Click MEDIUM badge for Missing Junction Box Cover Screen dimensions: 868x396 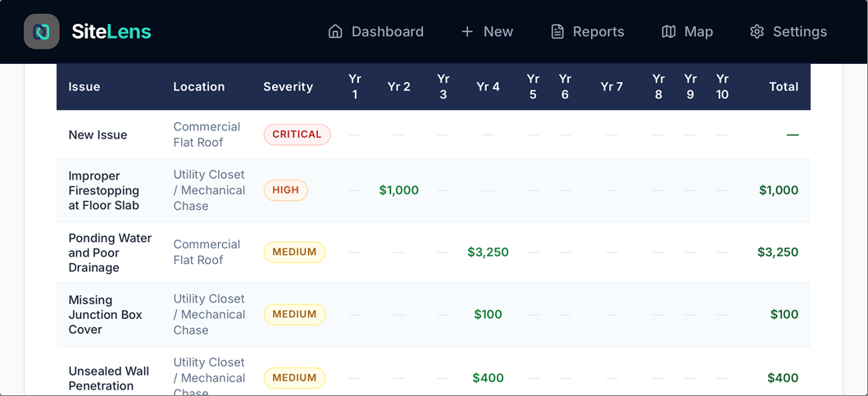[294, 314]
